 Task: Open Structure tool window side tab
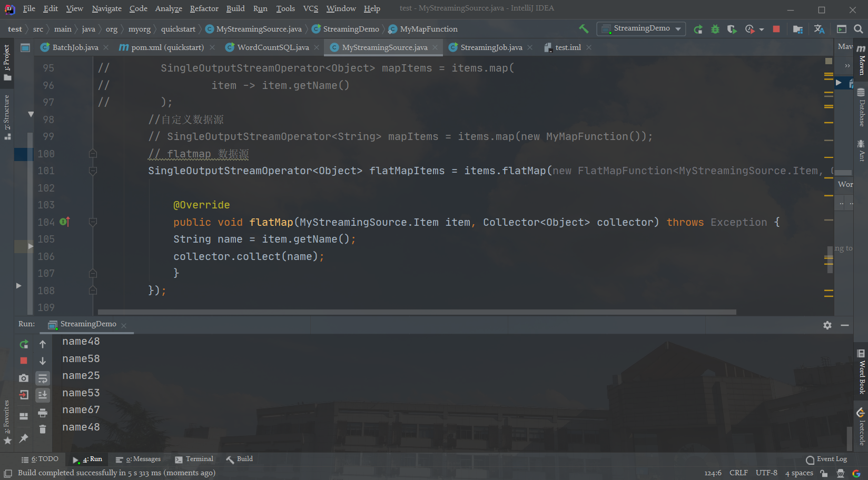[x=7, y=117]
